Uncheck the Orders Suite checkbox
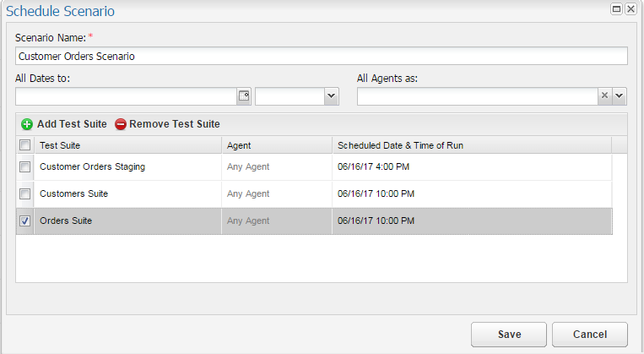Image resolution: width=644 pixels, height=354 pixels. tap(24, 221)
